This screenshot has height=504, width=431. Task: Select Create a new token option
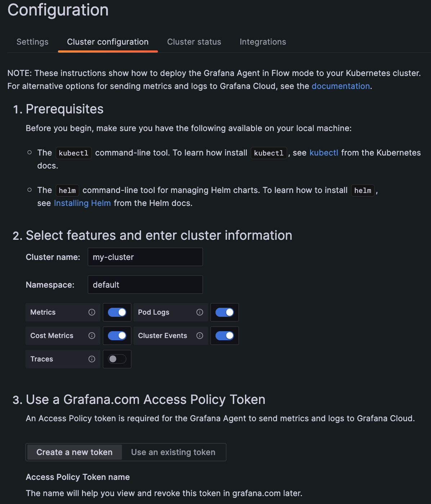(x=74, y=452)
